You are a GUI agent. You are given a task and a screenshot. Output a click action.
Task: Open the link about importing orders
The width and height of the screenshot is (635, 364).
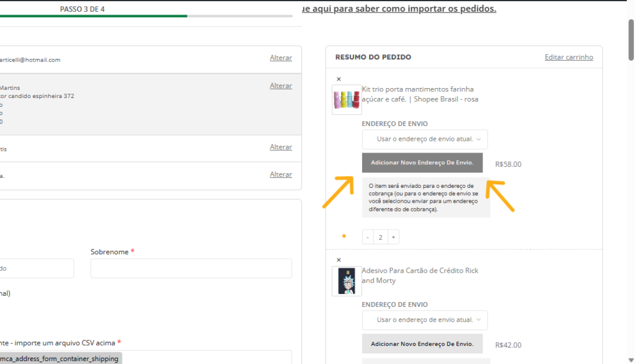tap(398, 9)
